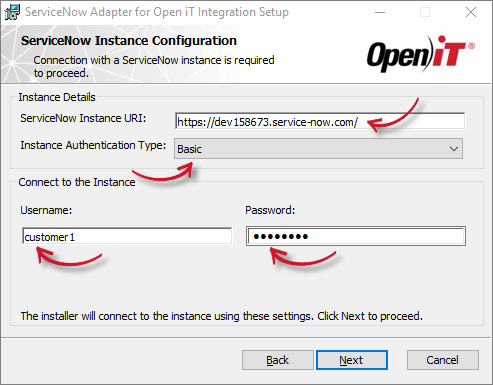
Task: Click the Password input field
Action: pos(356,236)
